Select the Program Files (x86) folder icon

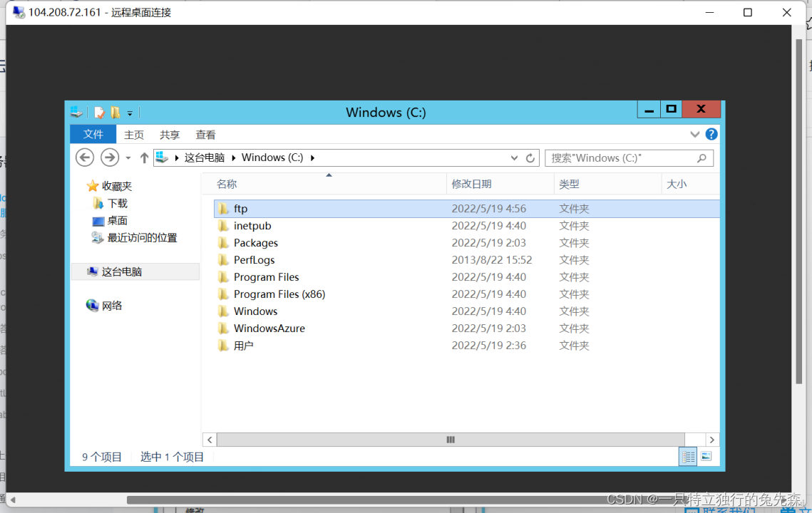pos(223,294)
